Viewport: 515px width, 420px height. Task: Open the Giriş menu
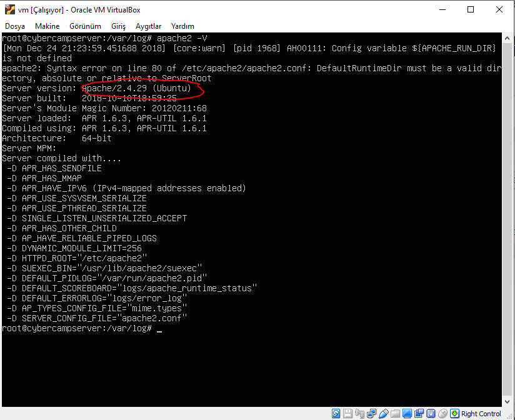coord(118,26)
